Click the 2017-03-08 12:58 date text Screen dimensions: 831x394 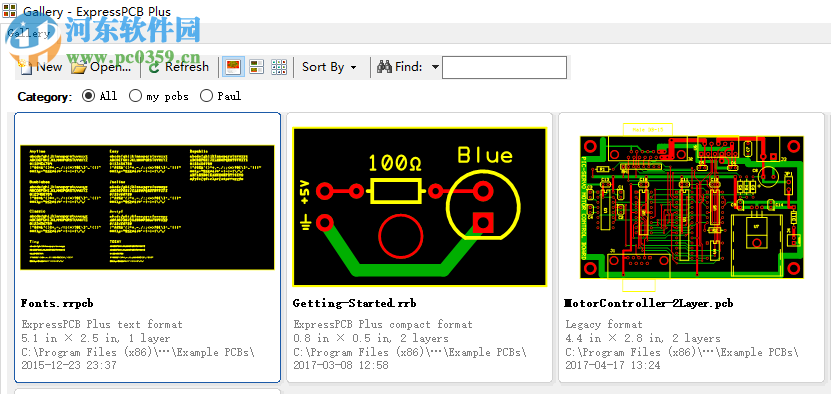pyautogui.click(x=341, y=365)
